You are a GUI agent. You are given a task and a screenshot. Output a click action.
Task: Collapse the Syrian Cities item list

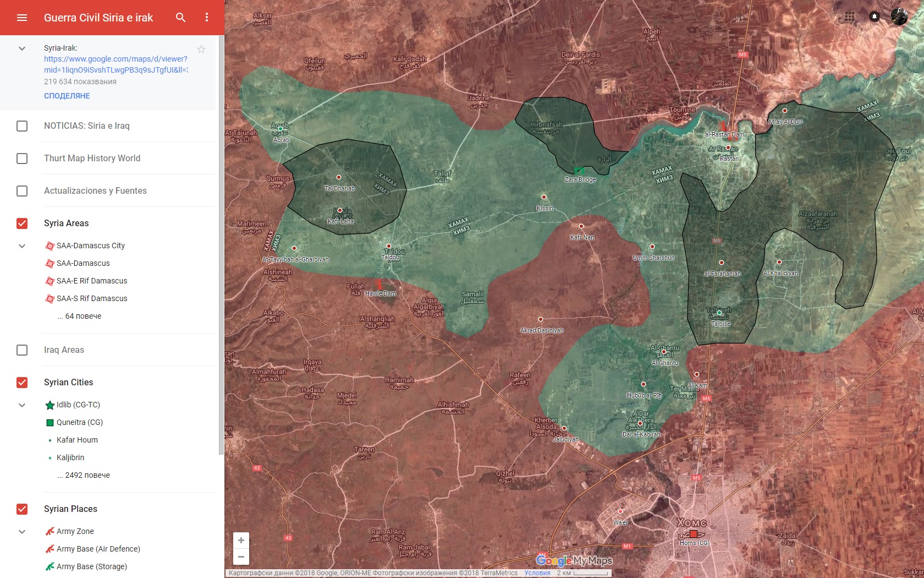22,405
